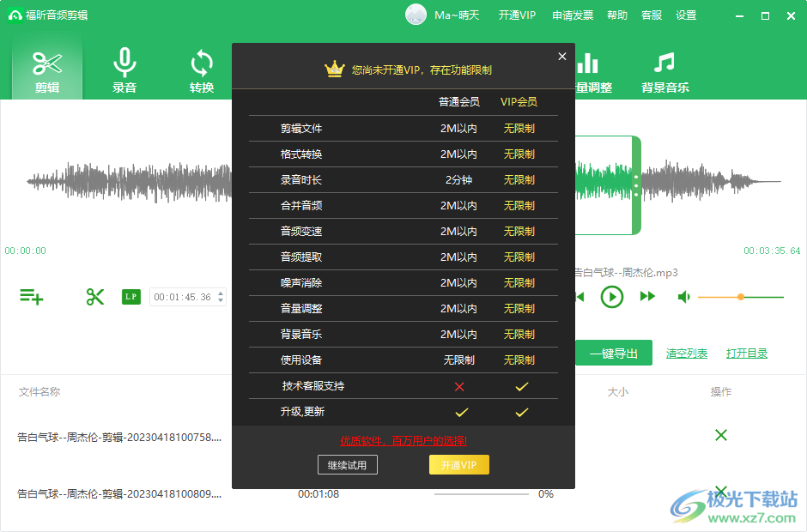The image size is (807, 532).
Task: Click the crown icon in the dialog
Action: (335, 69)
